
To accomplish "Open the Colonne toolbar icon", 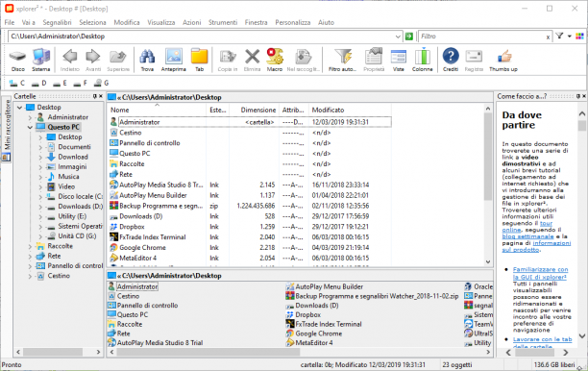I will tap(422, 60).
